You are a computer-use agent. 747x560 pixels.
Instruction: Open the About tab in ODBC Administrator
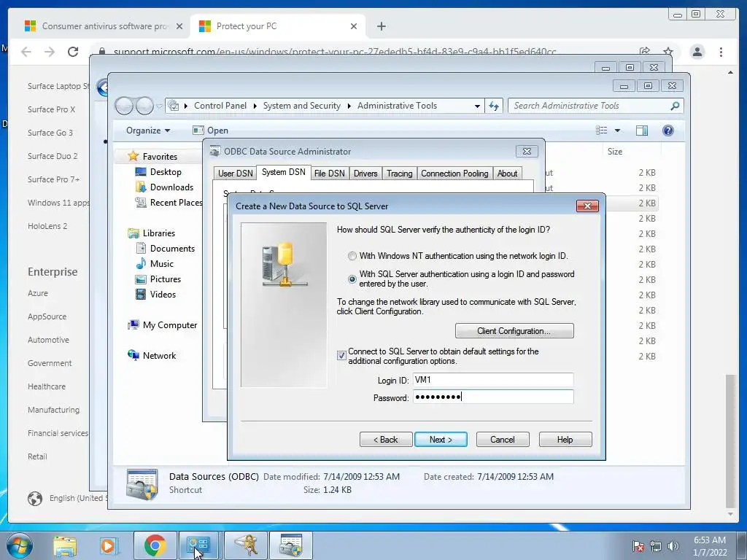pos(508,174)
